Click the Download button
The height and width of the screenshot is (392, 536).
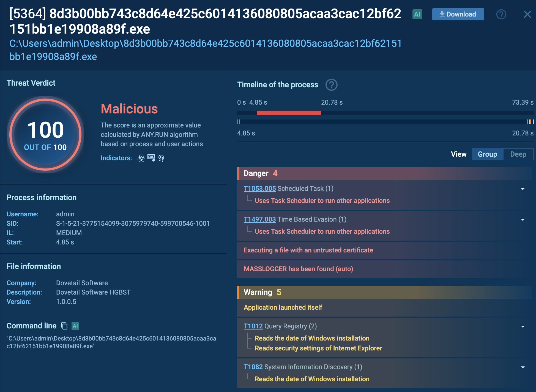click(x=458, y=14)
